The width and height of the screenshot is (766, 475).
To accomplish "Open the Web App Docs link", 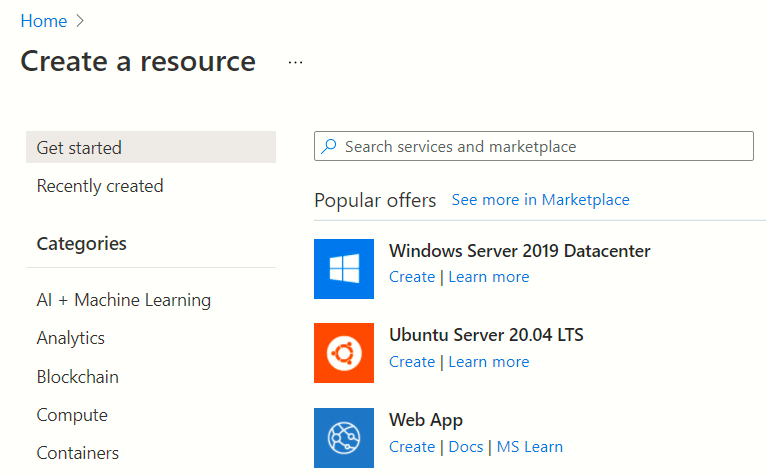I will point(466,447).
